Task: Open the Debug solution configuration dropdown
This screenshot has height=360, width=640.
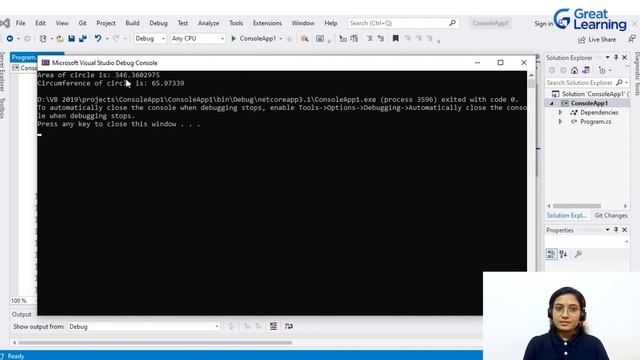Action: [150, 38]
